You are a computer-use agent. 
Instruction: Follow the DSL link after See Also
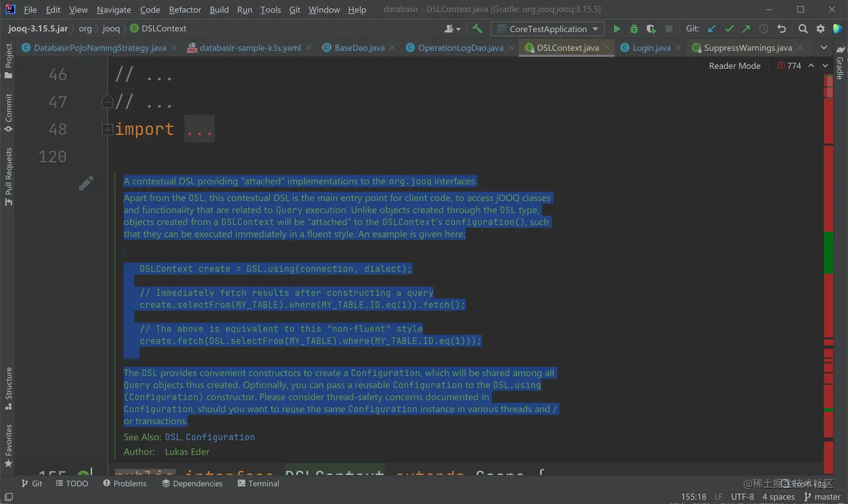tap(173, 437)
